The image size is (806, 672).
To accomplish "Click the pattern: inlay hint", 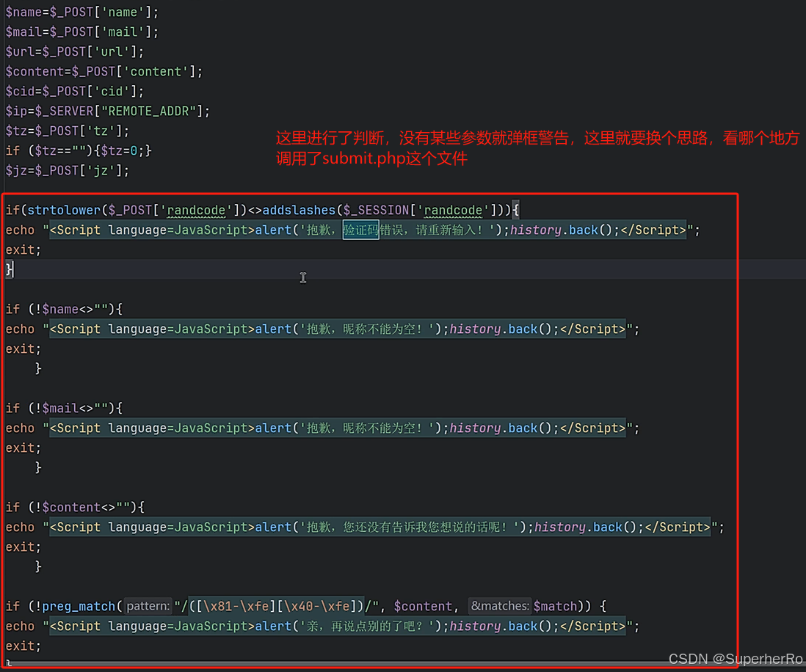I will (x=148, y=606).
